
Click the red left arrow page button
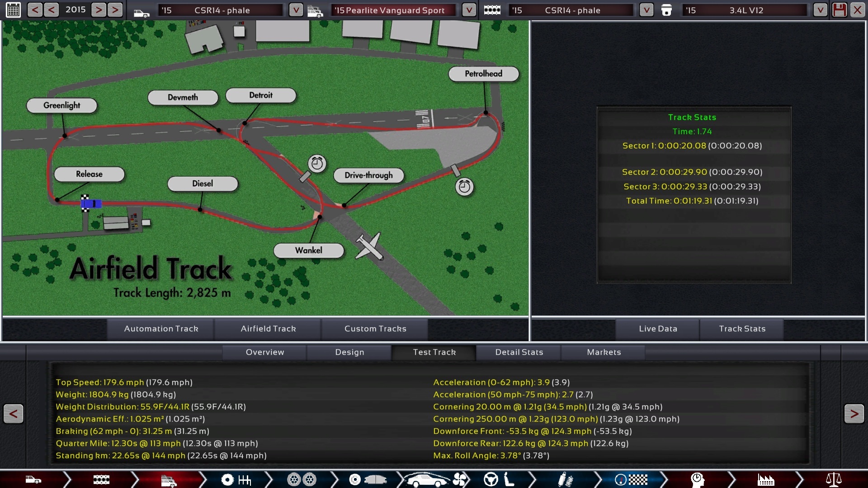coord(14,413)
